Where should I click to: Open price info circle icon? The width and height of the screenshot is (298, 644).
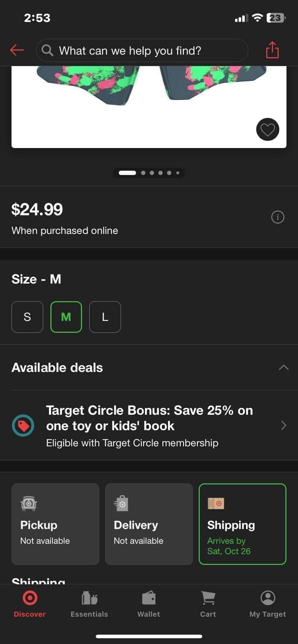point(277,217)
